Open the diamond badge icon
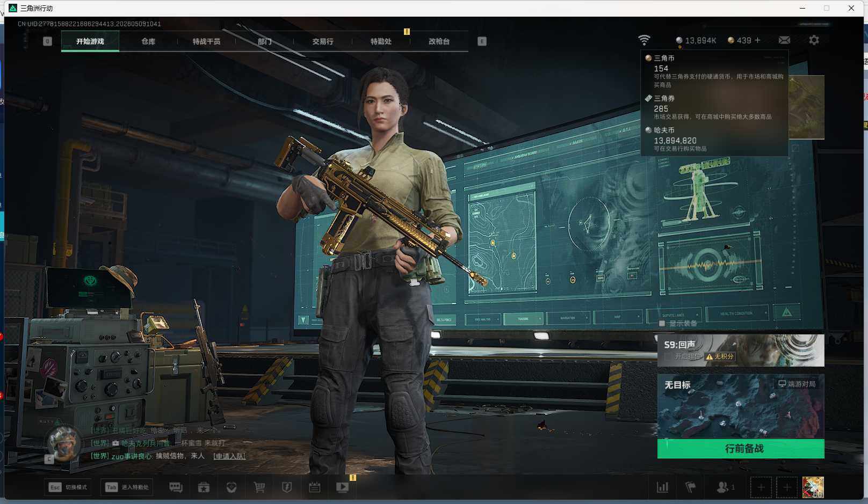The width and height of the screenshot is (868, 504). coord(232,487)
